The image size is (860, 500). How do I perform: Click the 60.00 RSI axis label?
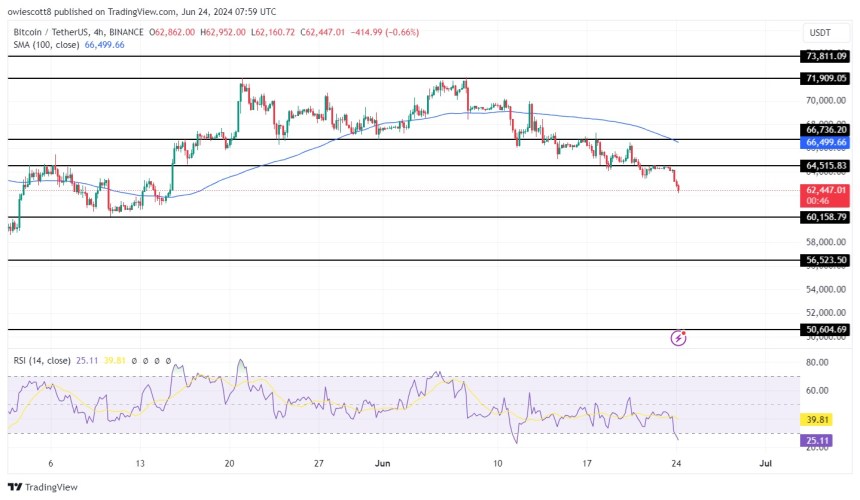coord(817,391)
